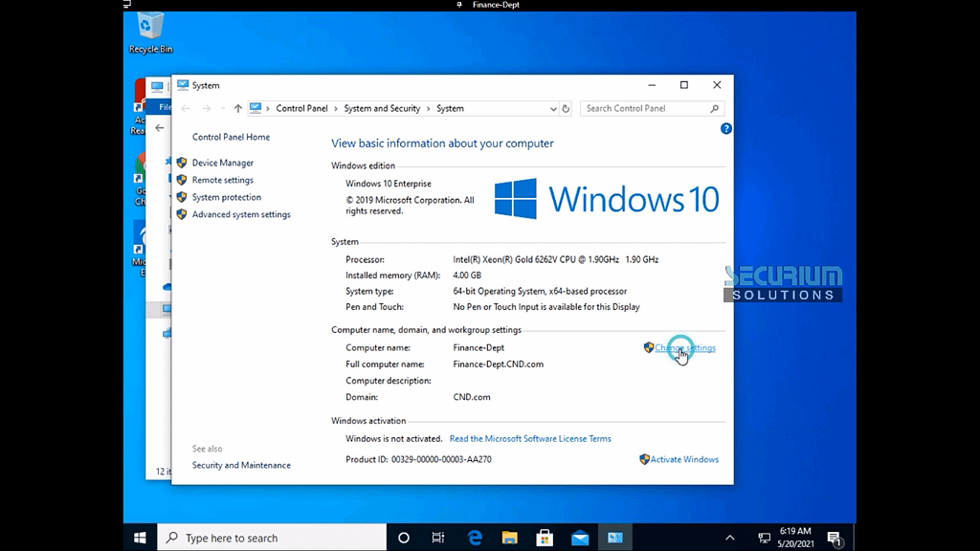Open Microsoft Store from taskbar
This screenshot has width=980, height=551.
[x=545, y=538]
